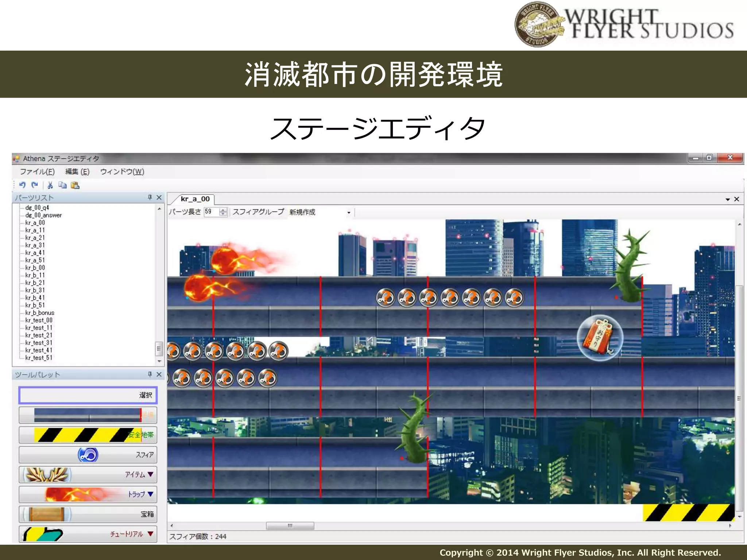This screenshot has height=560, width=747.
Task: Open the トラップ fireball tool dropdown
Action: 88,494
